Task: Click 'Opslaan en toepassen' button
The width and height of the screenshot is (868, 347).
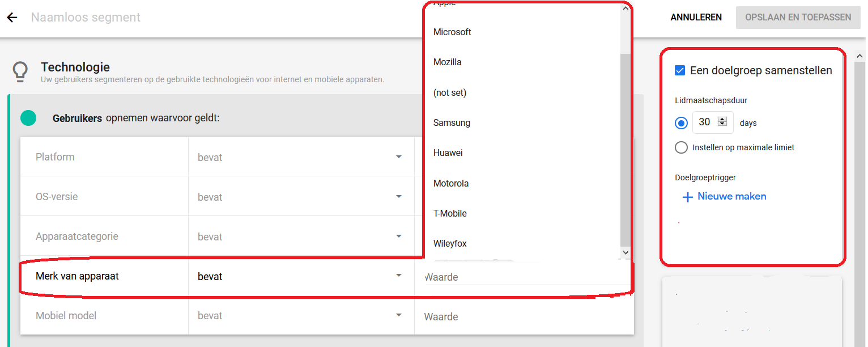Action: 798,18
